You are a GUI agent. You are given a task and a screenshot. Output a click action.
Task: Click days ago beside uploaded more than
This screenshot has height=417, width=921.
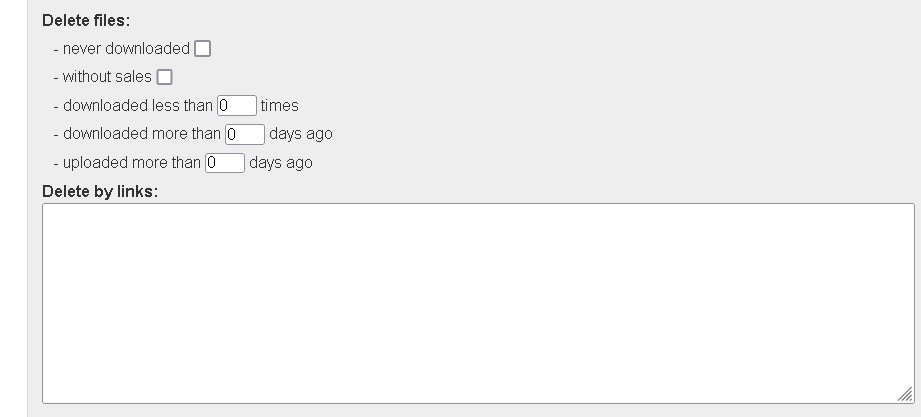tap(281, 162)
